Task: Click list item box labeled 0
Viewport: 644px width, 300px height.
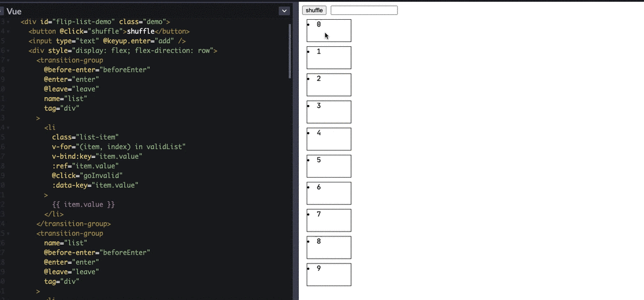Action: tap(329, 31)
